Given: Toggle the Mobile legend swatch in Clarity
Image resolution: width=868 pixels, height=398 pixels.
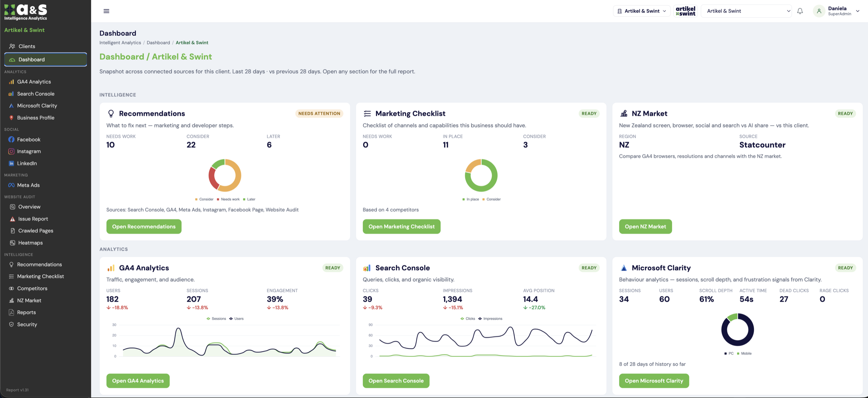Looking at the screenshot, I should click(738, 353).
